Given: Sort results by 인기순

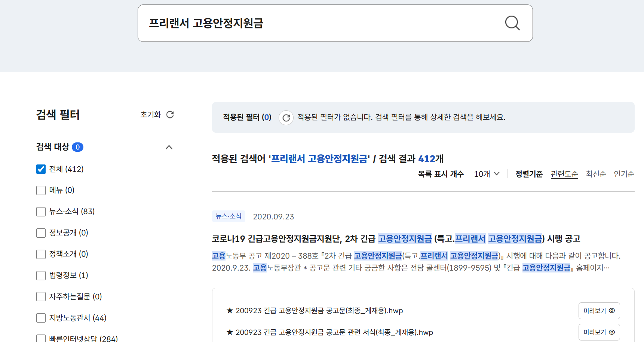Looking at the screenshot, I should 624,174.
